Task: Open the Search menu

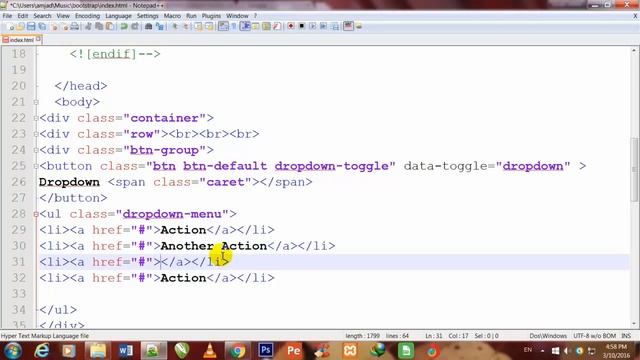Action: point(42,16)
